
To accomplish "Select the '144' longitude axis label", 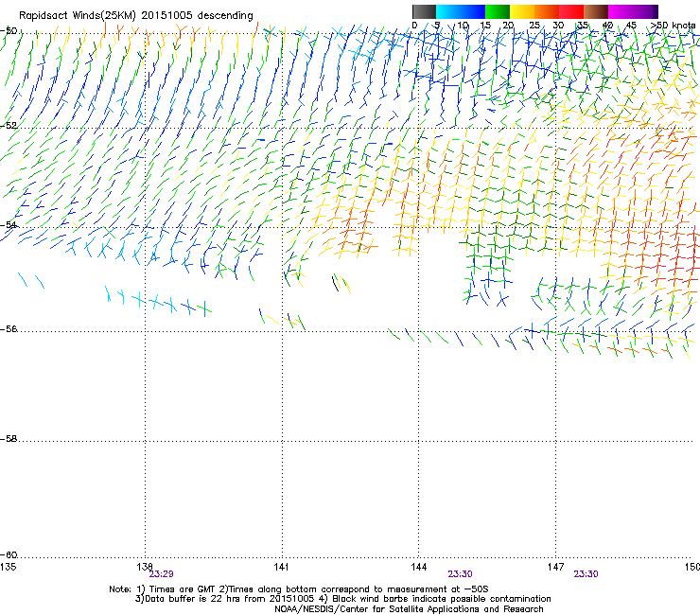I will pos(419,567).
